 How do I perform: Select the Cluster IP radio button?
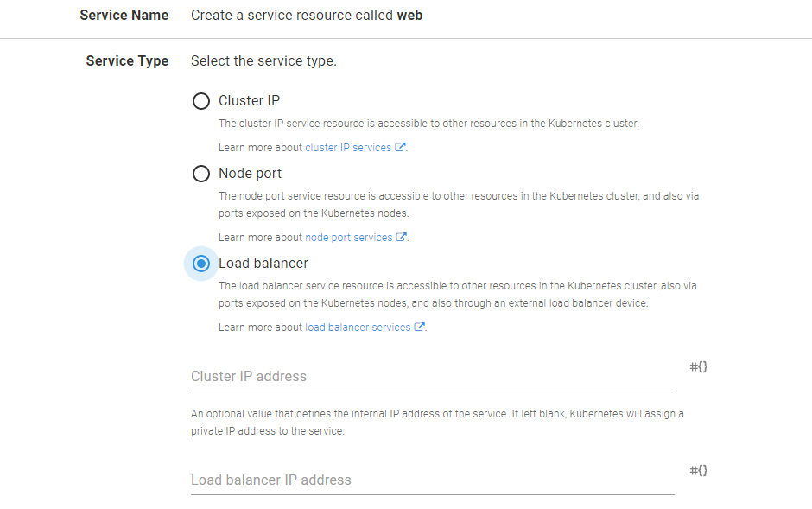coord(201,101)
